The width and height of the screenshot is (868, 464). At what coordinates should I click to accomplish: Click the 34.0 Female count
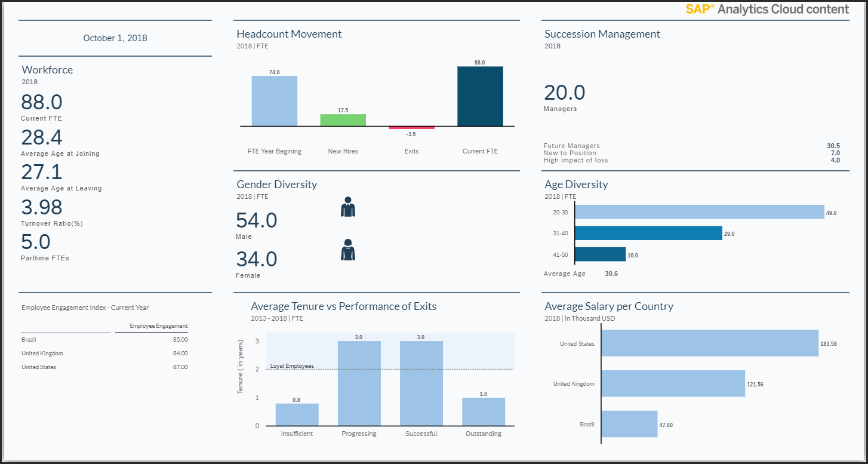[x=257, y=259]
